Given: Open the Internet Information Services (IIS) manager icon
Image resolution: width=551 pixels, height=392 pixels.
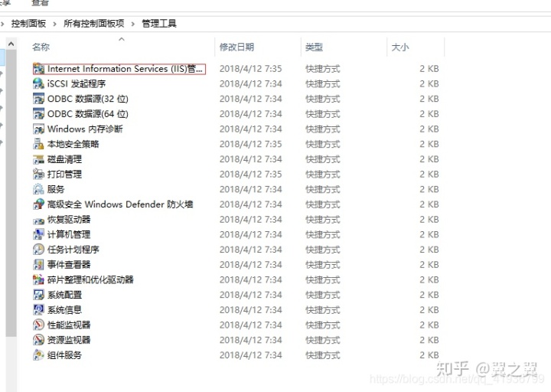Looking at the screenshot, I should pos(39,69).
